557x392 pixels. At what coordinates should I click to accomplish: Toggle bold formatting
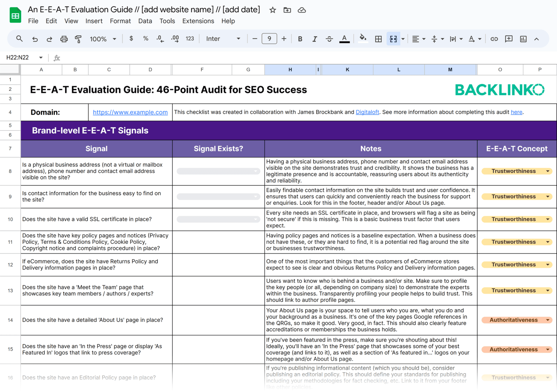pos(300,39)
